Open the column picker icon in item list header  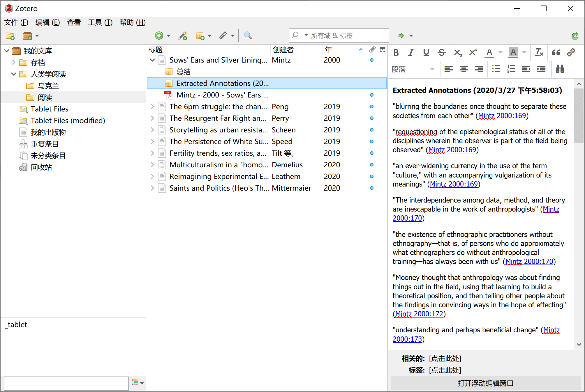click(x=383, y=50)
